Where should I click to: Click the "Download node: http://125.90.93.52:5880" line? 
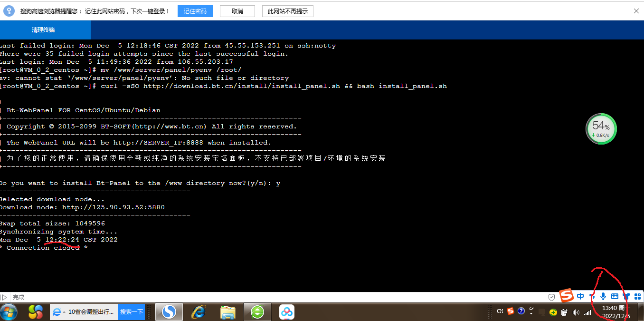(x=82, y=207)
